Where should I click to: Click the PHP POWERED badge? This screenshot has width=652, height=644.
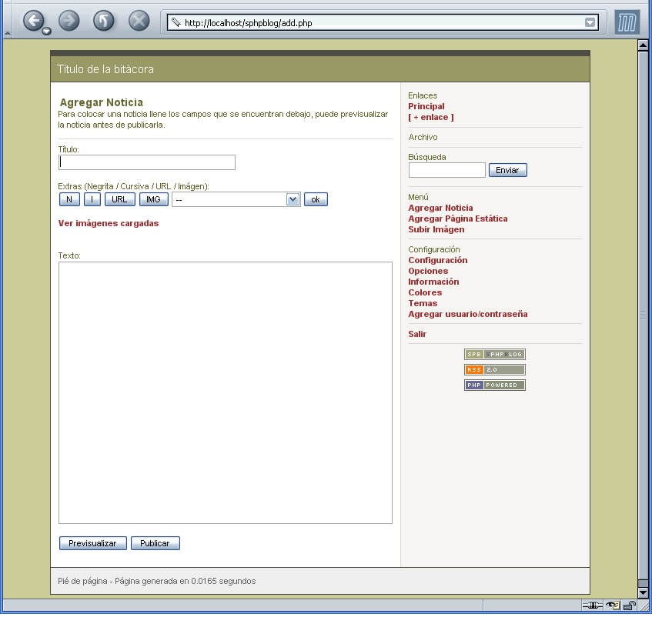point(493,385)
